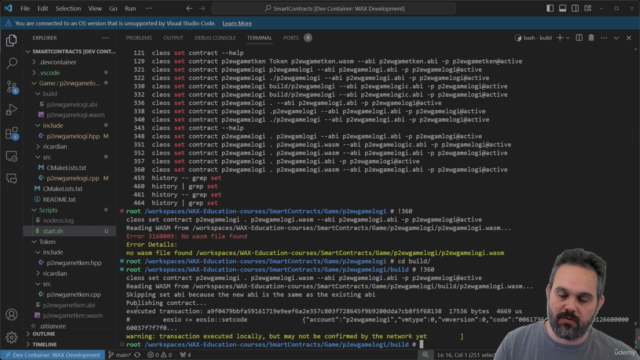Click the Dev Container: WAX Development status button

(53, 355)
